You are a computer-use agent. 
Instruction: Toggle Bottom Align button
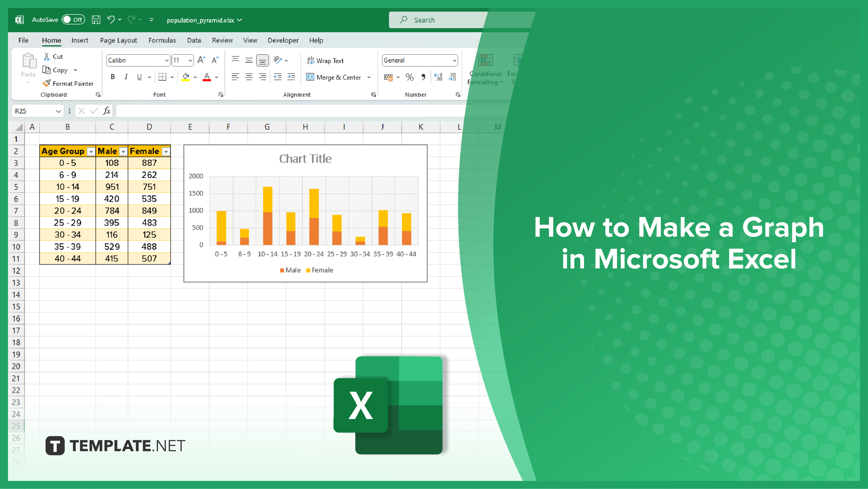click(262, 60)
